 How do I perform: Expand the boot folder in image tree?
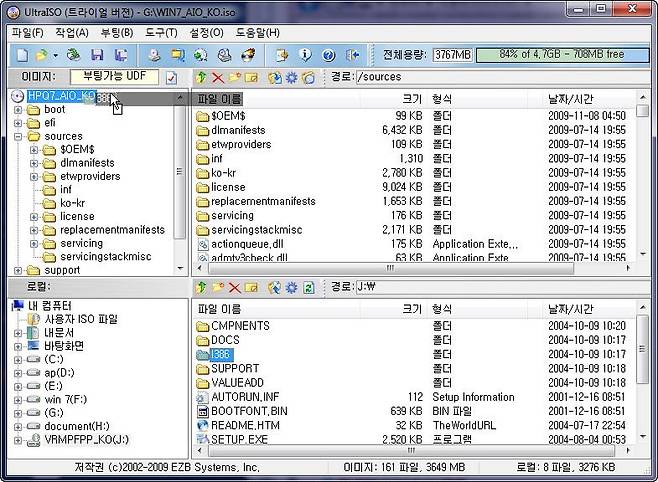point(18,110)
